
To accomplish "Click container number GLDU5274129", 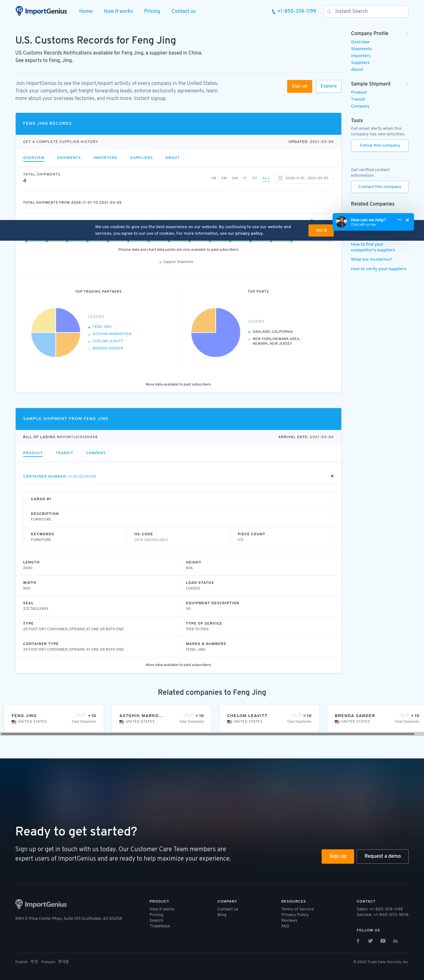I will pyautogui.click(x=82, y=476).
